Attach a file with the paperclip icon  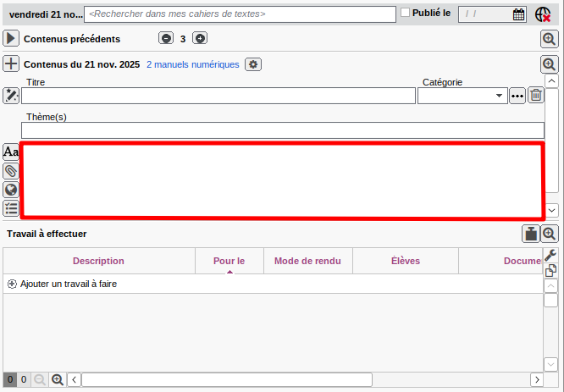tap(11, 171)
